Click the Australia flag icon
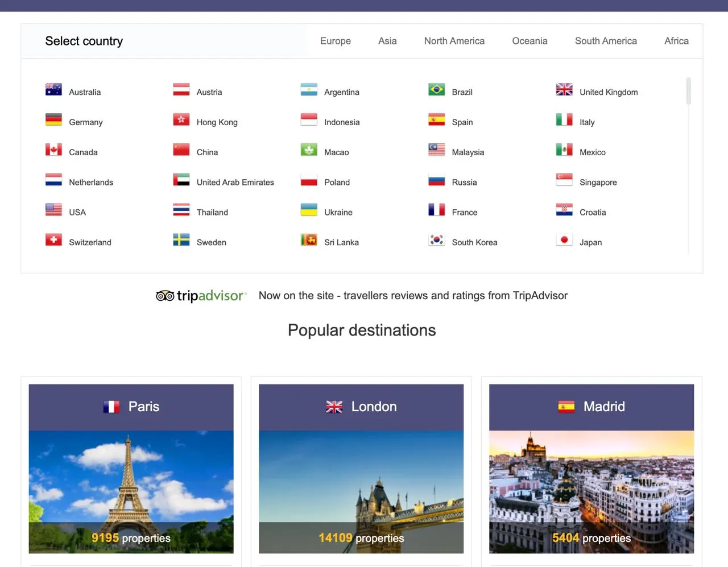This screenshot has width=728, height=567. [x=53, y=90]
